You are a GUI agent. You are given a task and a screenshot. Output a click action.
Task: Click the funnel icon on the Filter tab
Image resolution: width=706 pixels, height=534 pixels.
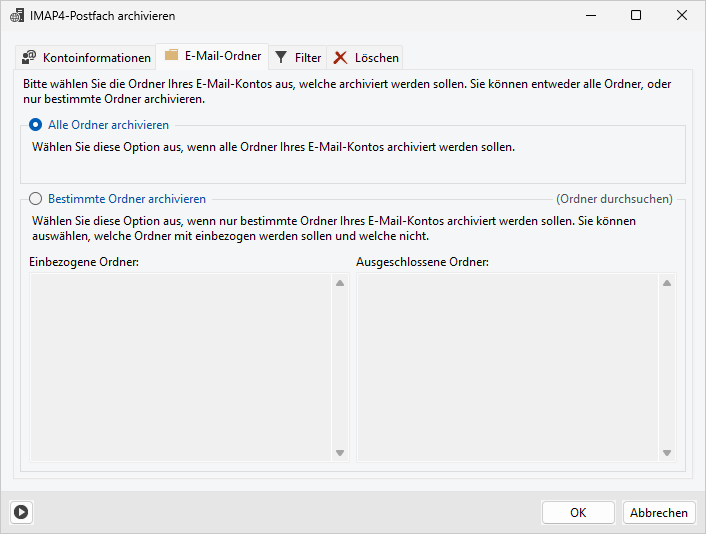tap(282, 58)
